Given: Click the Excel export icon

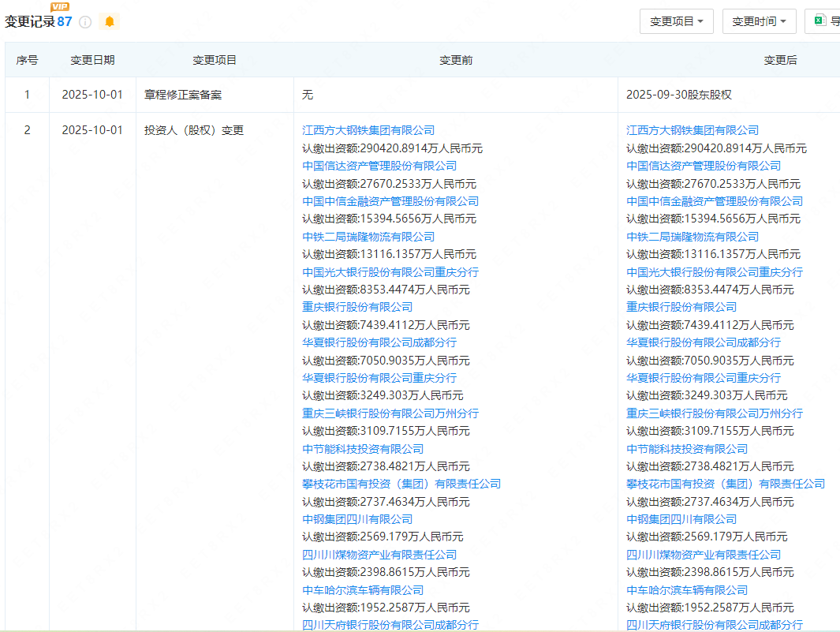Looking at the screenshot, I should pos(819,21).
